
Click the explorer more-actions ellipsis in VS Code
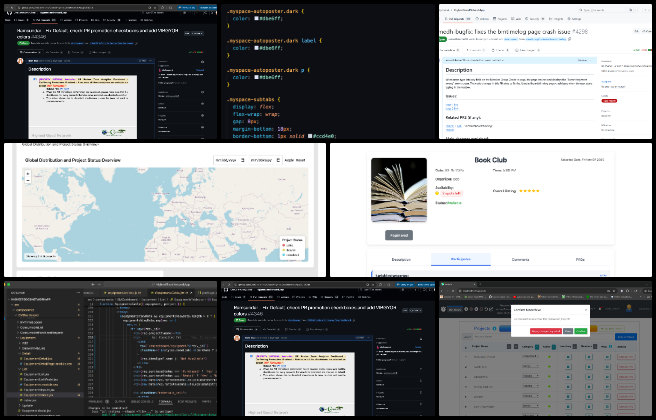click(78, 293)
